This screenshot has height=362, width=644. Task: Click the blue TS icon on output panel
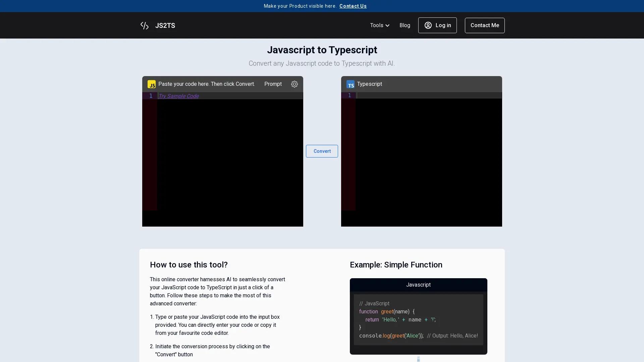[351, 84]
